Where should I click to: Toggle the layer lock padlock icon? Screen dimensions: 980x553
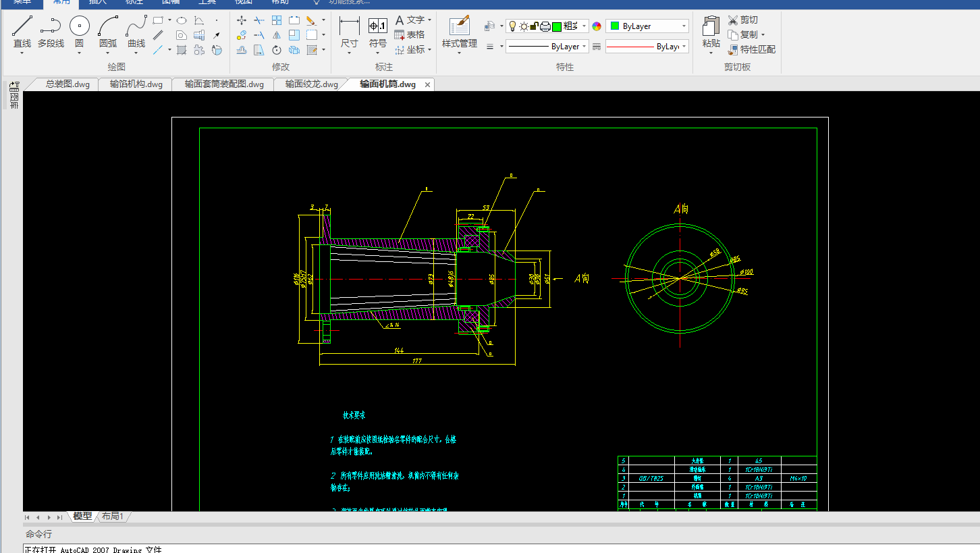534,26
